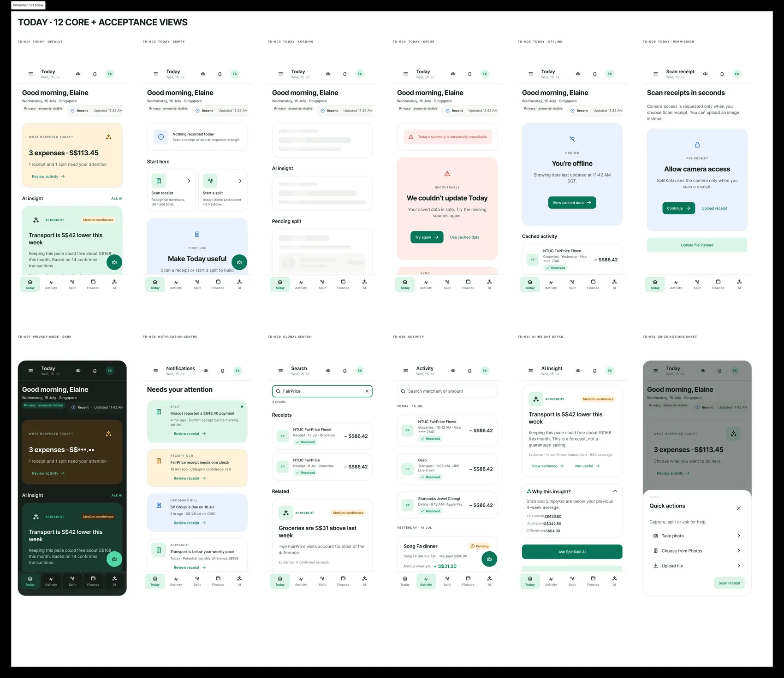Click bell icon in TD-007 dark header
The width and height of the screenshot is (784, 678).
pos(95,371)
